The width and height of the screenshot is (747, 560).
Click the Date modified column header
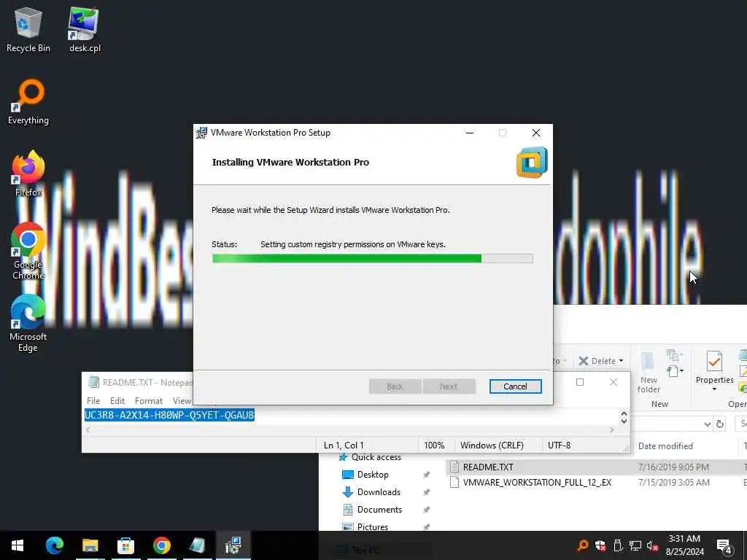point(665,446)
